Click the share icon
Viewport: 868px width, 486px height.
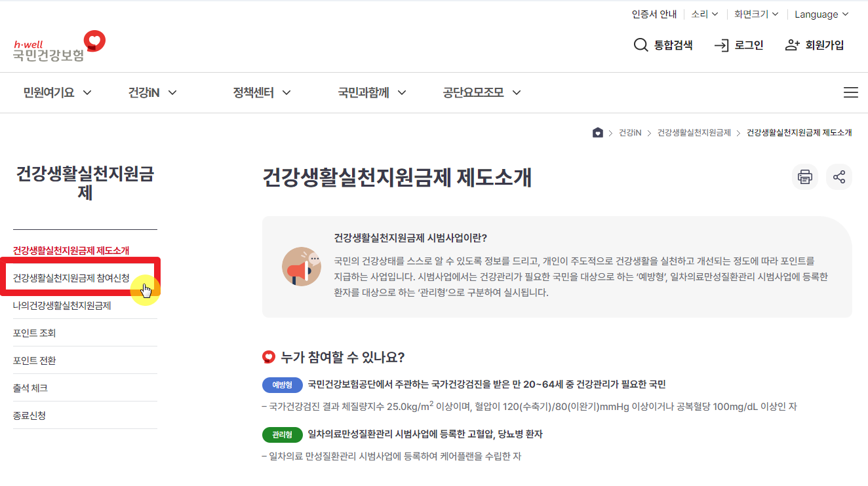coord(839,177)
